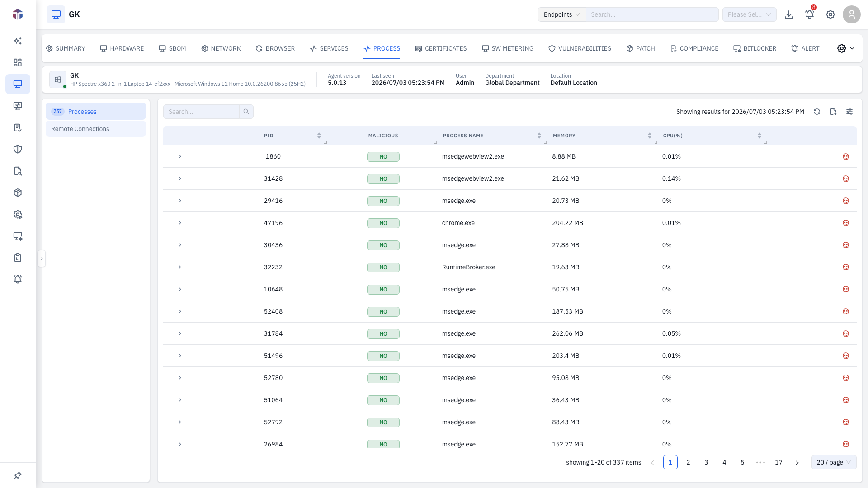
Task: Click the process table search field
Action: [201, 112]
